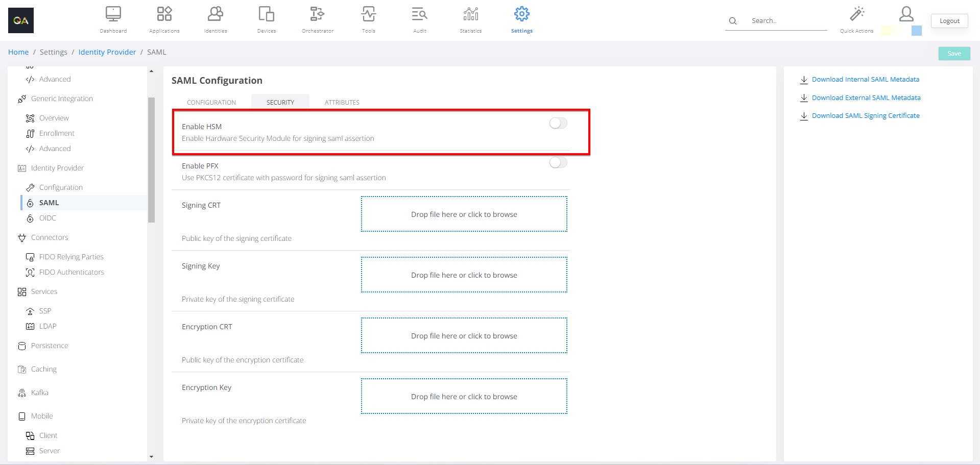Collapse the Identity Provider sidebar group
Screen dimensions: 980x465
(x=57, y=168)
